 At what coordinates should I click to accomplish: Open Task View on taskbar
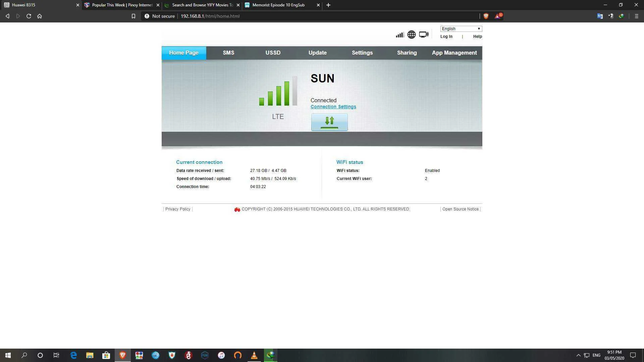pos(56,355)
